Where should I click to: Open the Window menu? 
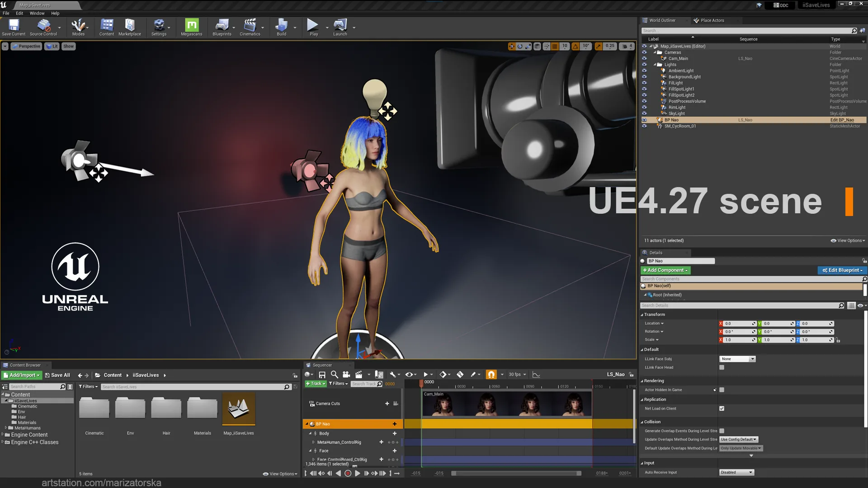[37, 13]
